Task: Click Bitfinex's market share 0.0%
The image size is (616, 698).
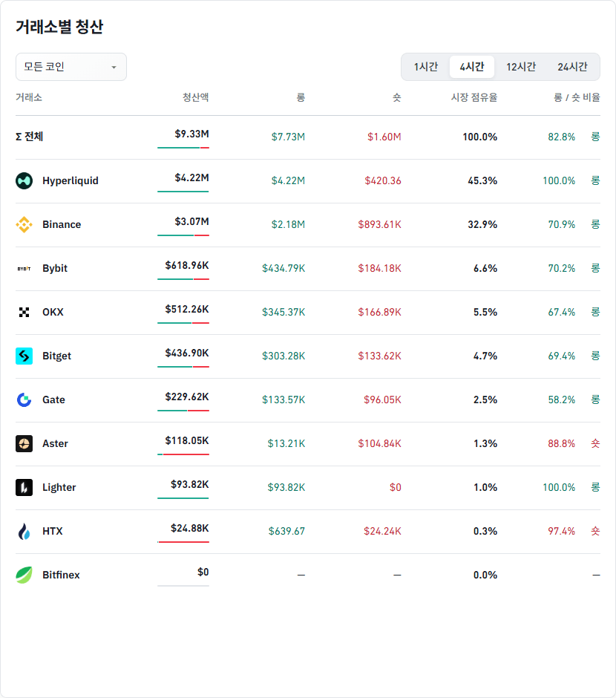Action: 485,575
